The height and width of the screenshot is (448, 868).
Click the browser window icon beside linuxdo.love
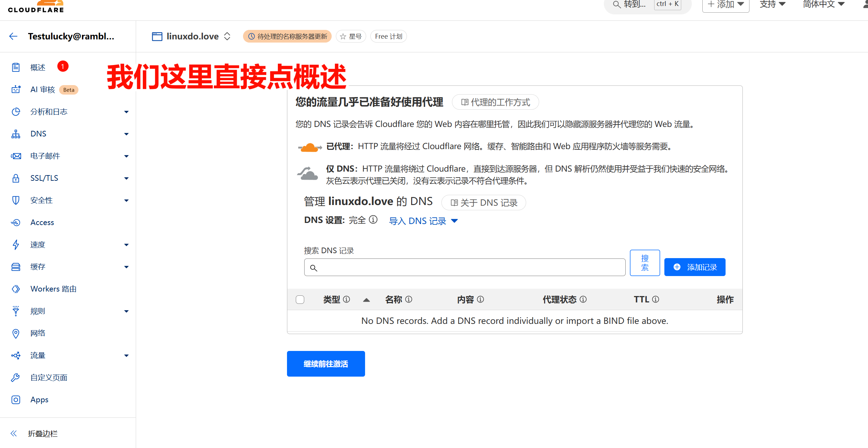pyautogui.click(x=157, y=36)
